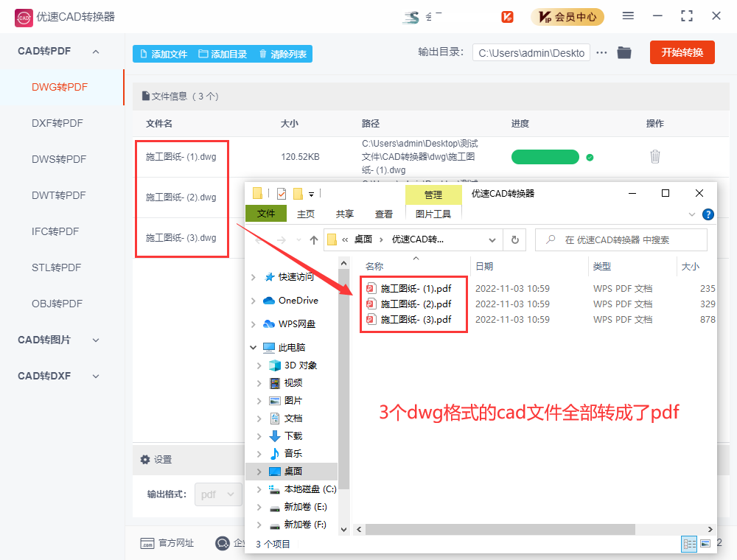The height and width of the screenshot is (560, 737).
Task: Switch to large thumbnails view icon
Action: click(705, 544)
